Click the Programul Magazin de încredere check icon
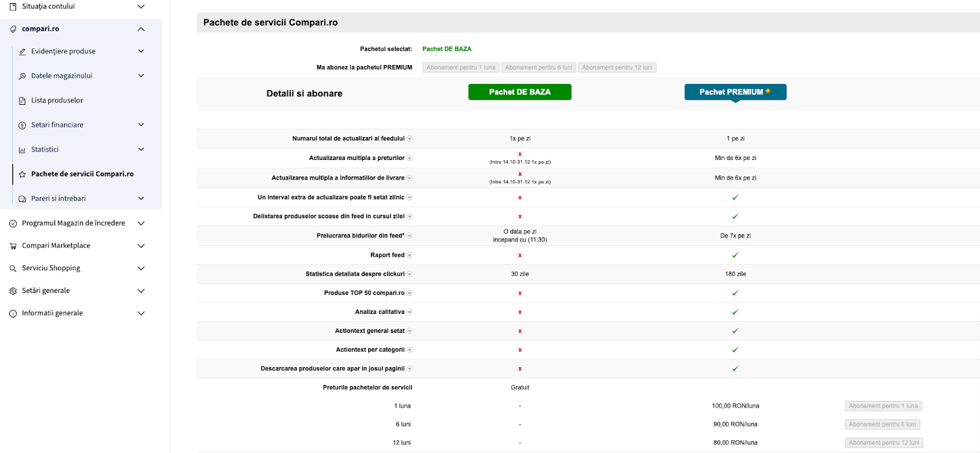The height and width of the screenshot is (453, 980). click(13, 224)
